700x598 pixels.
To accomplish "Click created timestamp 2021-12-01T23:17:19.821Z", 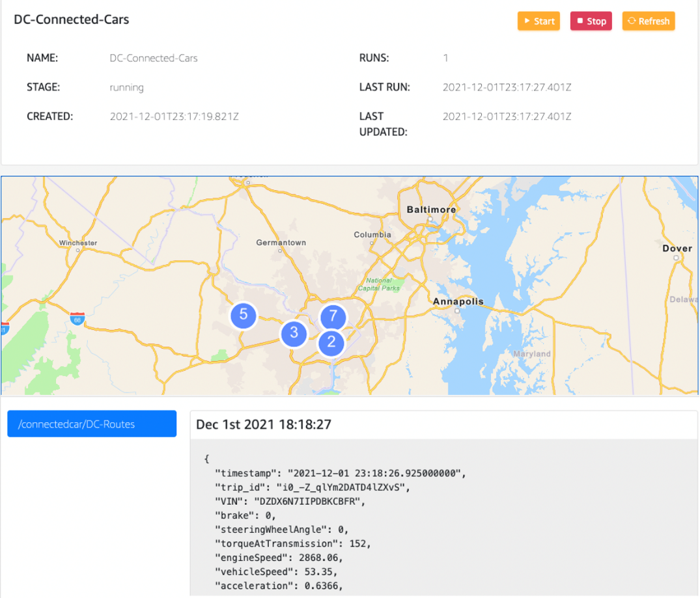I will (174, 116).
